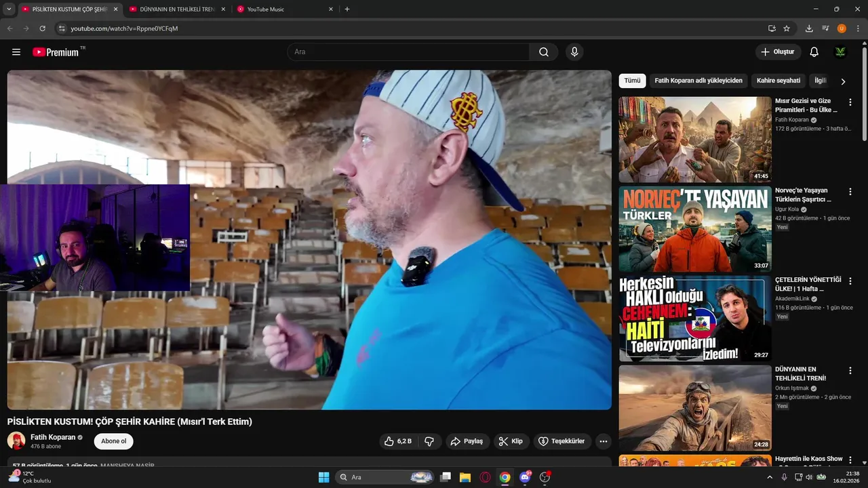Click the Oluştur create button
The width and height of the screenshot is (868, 488).
778,52
